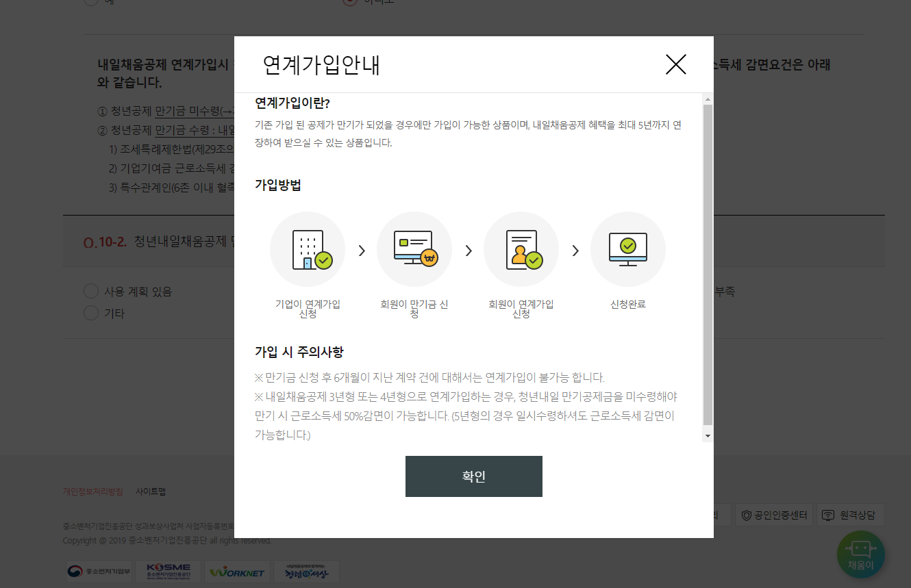This screenshot has width=911, height=588.
Task: Click the dialog vertical scrollbar thumb
Action: click(x=708, y=265)
